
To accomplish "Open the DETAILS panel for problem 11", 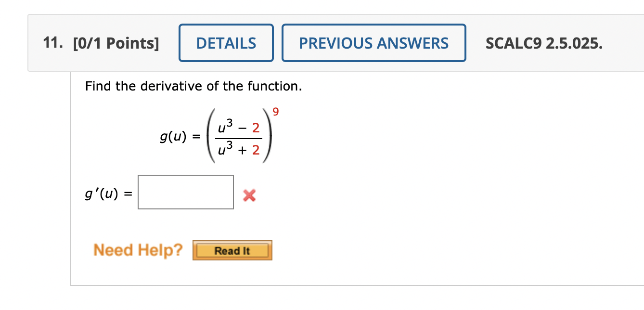I will click(226, 43).
